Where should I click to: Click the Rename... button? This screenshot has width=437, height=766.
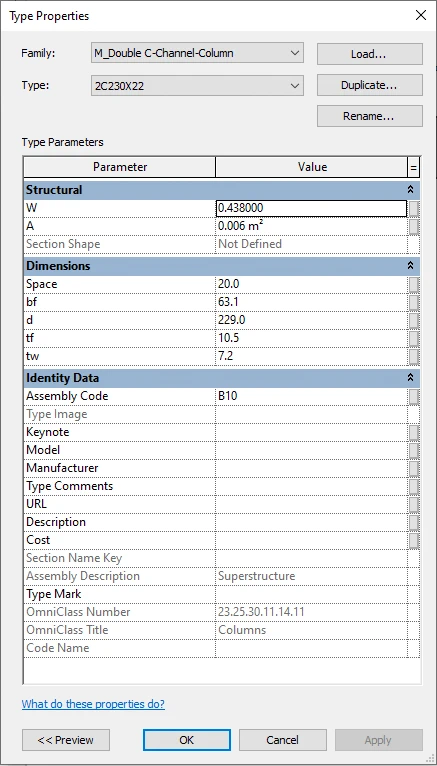370,116
